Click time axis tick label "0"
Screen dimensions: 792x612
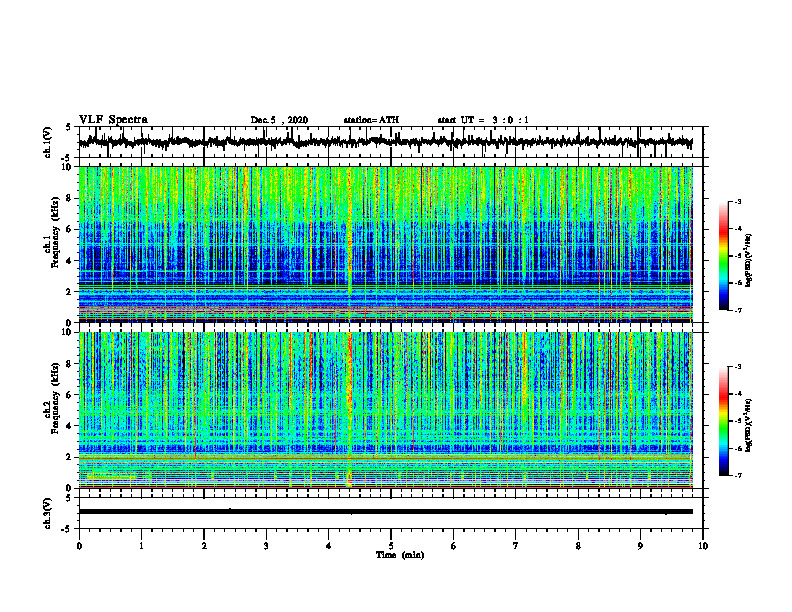(x=79, y=546)
